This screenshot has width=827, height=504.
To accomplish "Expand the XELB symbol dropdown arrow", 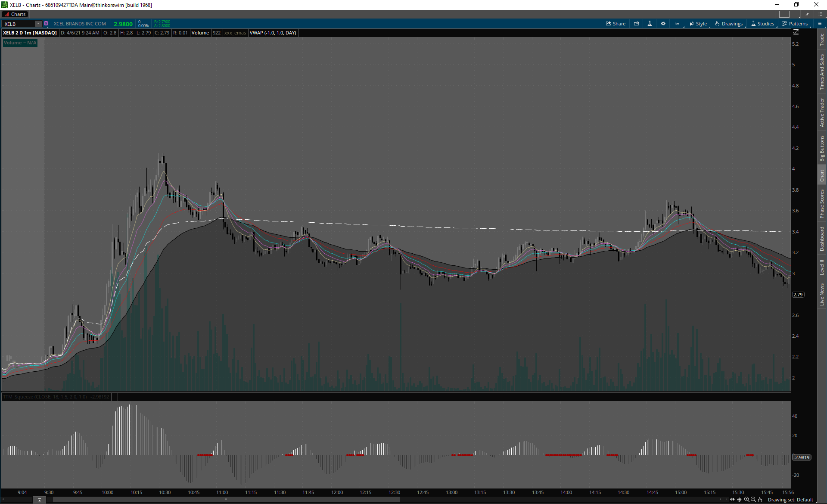I will click(38, 24).
